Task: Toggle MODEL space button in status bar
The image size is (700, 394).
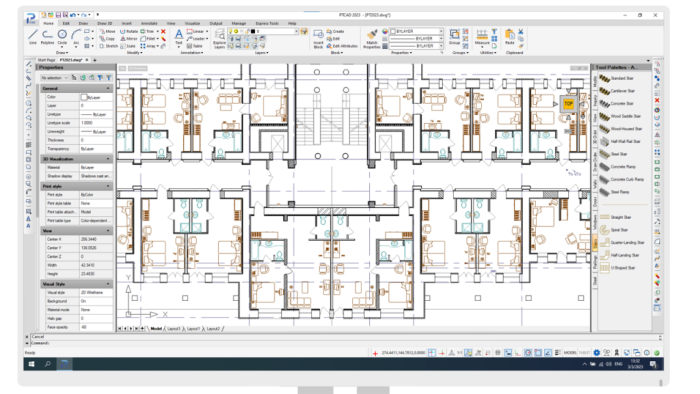Action: [x=570, y=353]
